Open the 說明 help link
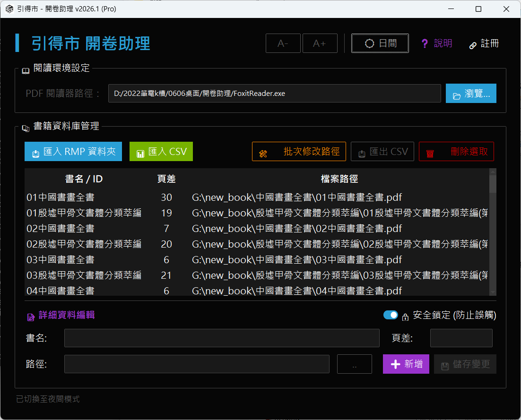Viewport: 521px width, 420px height. click(437, 43)
